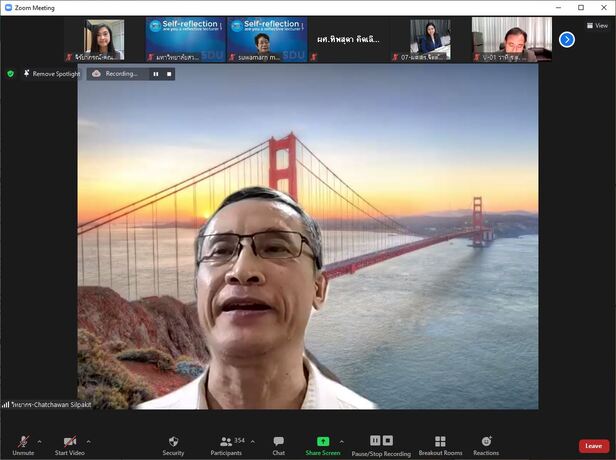
Task: Select first Self-reflection thumbnail
Action: 185,39
